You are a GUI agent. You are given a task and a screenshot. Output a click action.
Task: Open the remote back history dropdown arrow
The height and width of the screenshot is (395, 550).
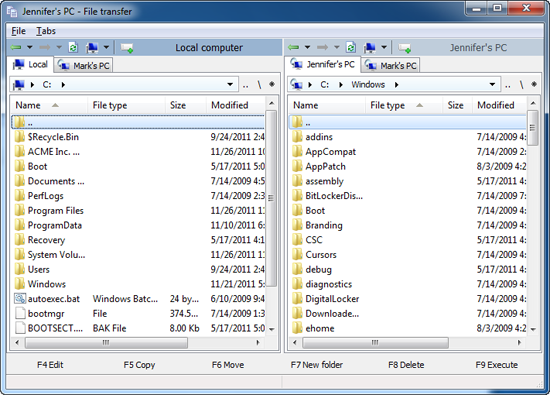[308, 47]
